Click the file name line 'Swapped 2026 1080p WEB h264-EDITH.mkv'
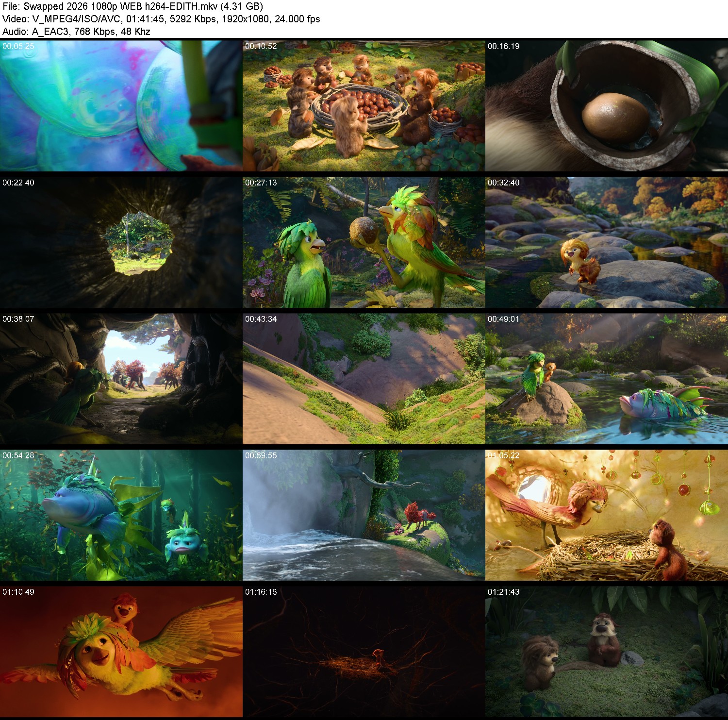The width and height of the screenshot is (728, 720). click(132, 6)
